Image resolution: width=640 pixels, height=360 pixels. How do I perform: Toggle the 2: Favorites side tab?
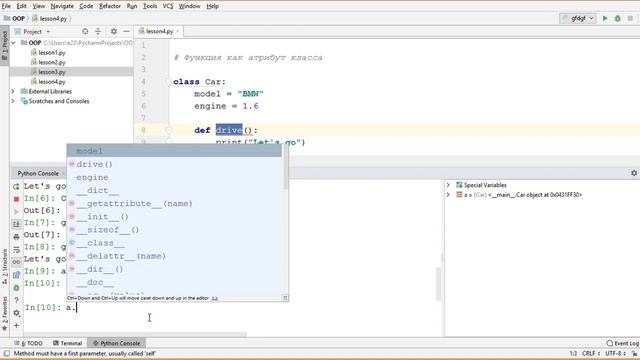coord(4,313)
